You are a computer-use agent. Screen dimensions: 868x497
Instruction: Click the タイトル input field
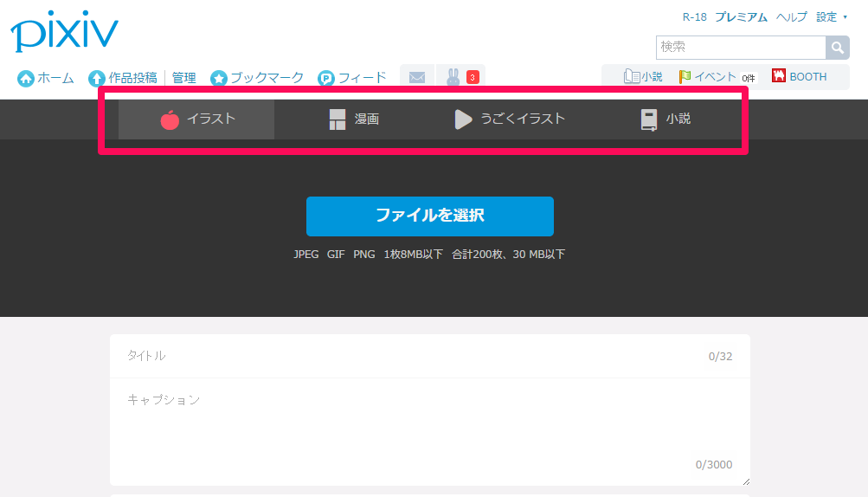[x=429, y=356]
